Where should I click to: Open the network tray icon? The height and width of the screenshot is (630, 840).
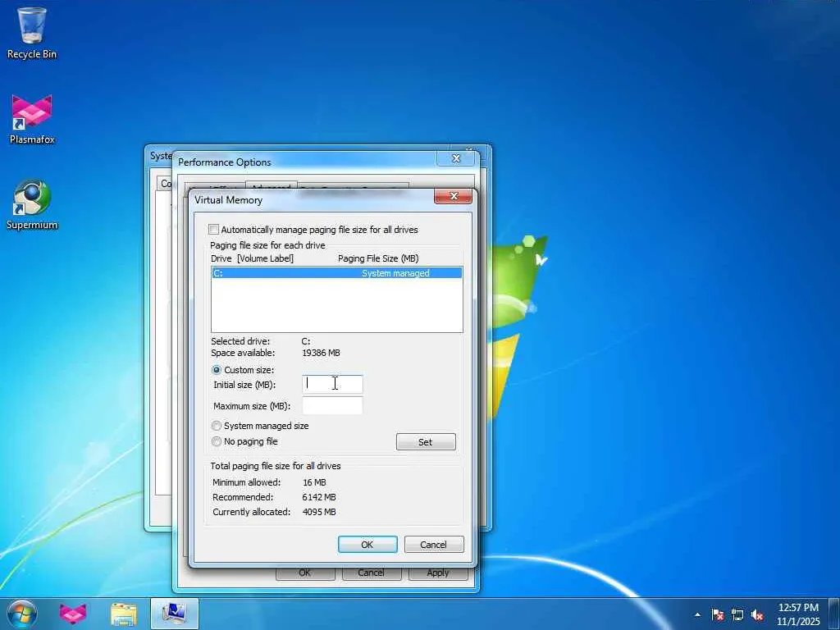737,614
